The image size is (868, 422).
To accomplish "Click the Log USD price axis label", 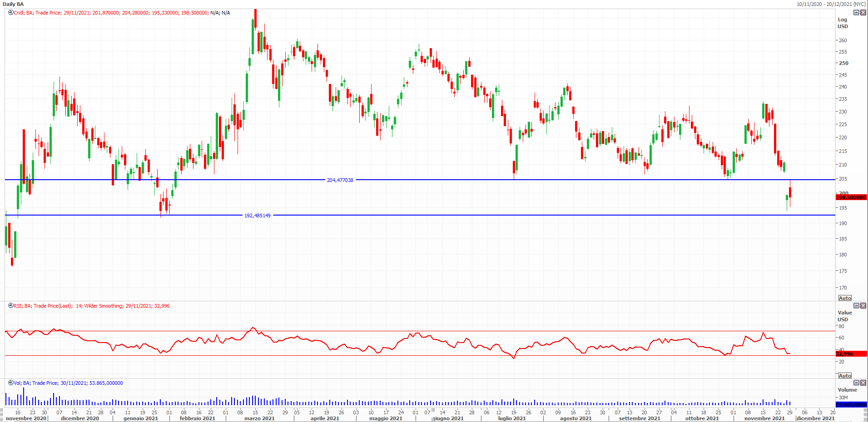I will [843, 23].
